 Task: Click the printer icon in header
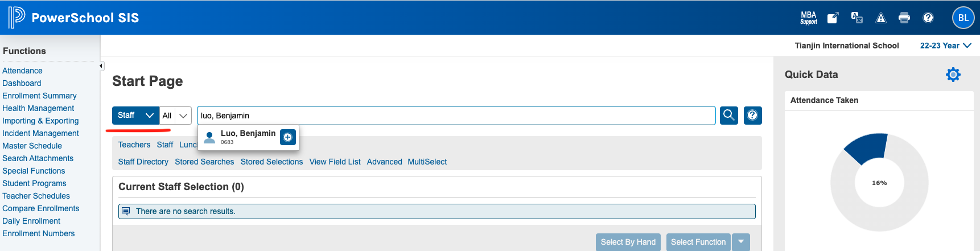[904, 18]
